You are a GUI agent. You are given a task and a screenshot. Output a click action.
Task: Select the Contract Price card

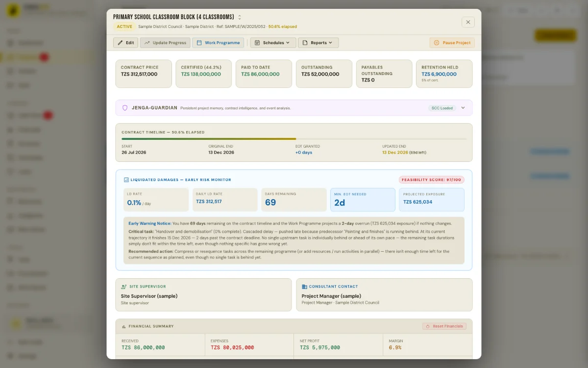144,74
